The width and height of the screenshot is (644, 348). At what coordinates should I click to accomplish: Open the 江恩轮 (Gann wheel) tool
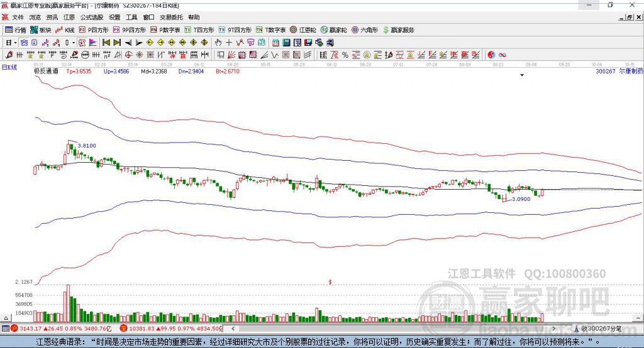coord(303,30)
